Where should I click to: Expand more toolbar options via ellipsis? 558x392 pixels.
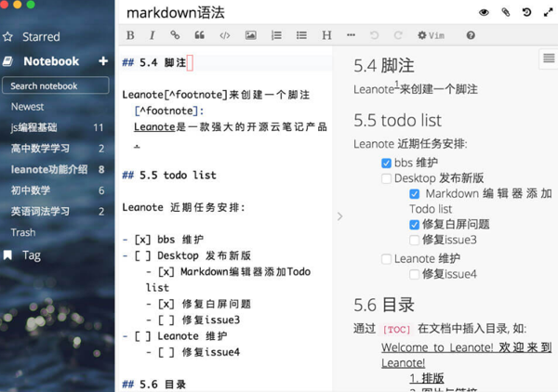pyautogui.click(x=351, y=35)
